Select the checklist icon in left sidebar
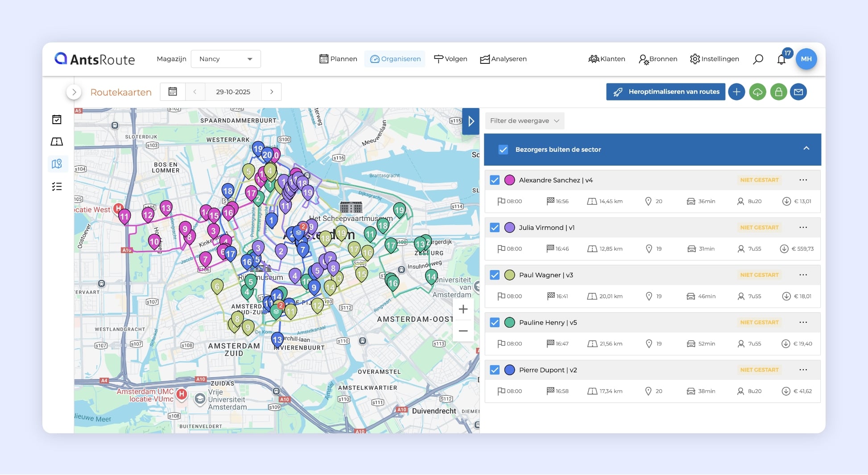Screen dimensions: 868x475 (x=57, y=187)
